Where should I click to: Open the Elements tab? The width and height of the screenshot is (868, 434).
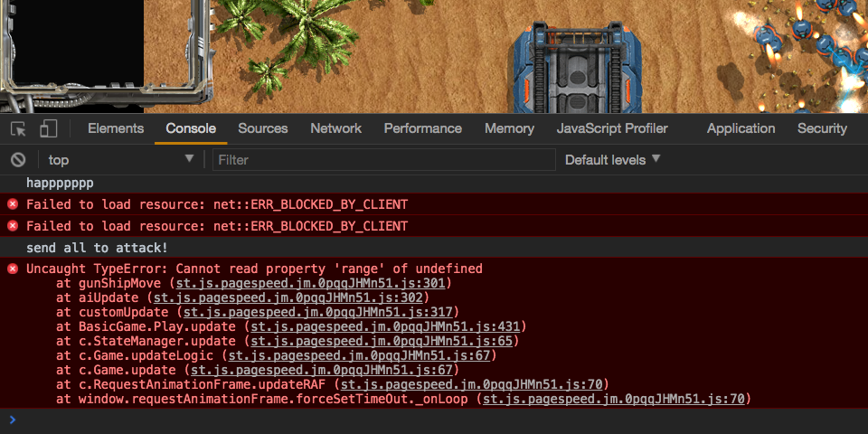116,128
